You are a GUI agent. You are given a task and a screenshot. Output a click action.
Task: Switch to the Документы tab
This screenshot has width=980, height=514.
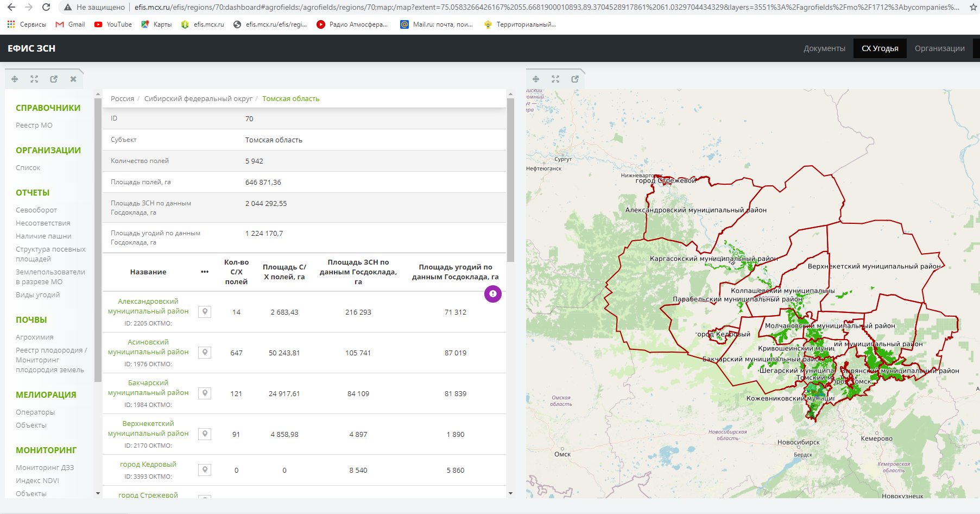coord(824,48)
